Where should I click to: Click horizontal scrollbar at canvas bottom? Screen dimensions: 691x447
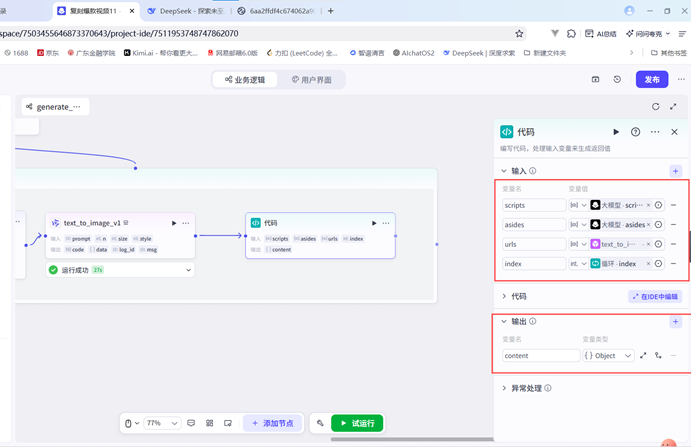(x=412, y=439)
